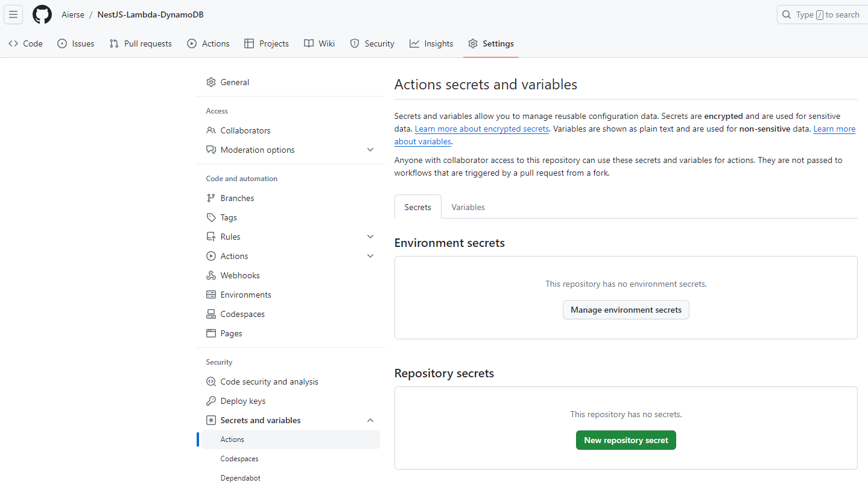Screen dimensions: 868x492
Task: Collapse the Secrets and variables chevron
Action: [x=370, y=420]
